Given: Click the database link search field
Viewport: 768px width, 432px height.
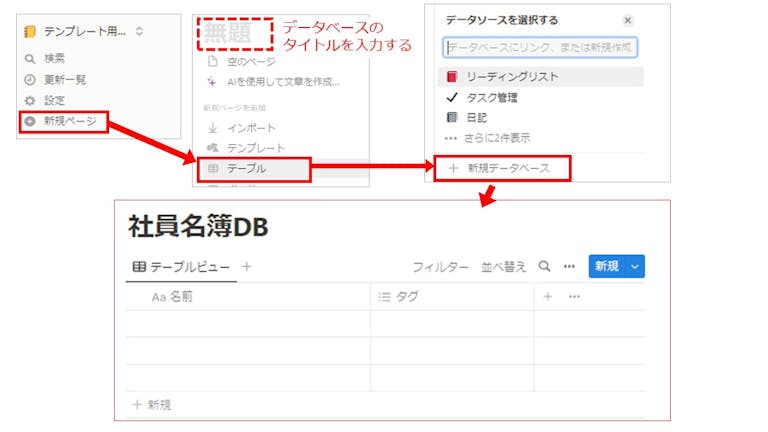Looking at the screenshot, I should (x=540, y=48).
